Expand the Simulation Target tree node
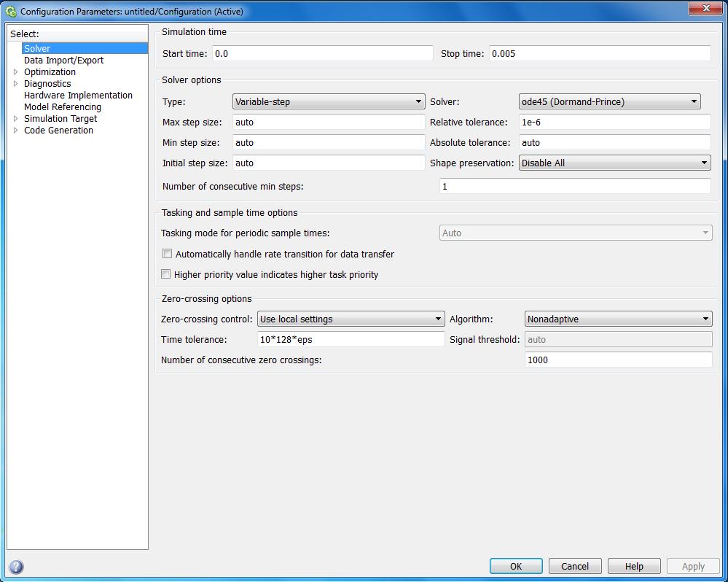The height and width of the screenshot is (582, 728). 16,118
